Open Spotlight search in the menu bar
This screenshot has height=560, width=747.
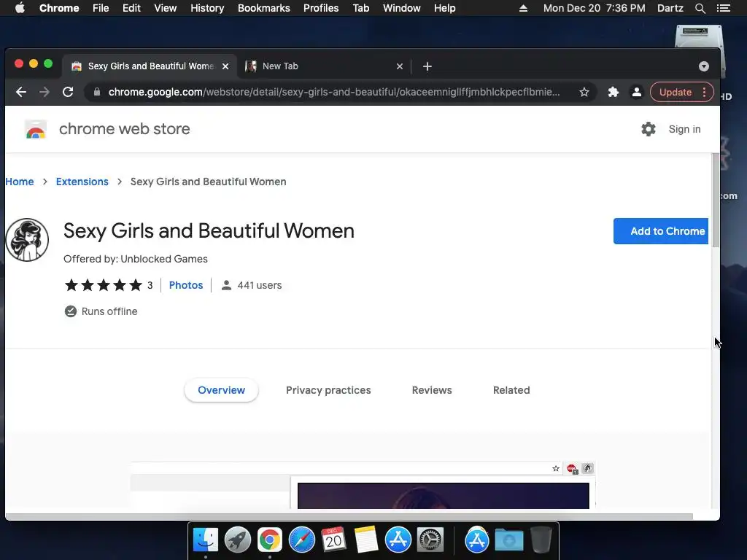pos(700,8)
